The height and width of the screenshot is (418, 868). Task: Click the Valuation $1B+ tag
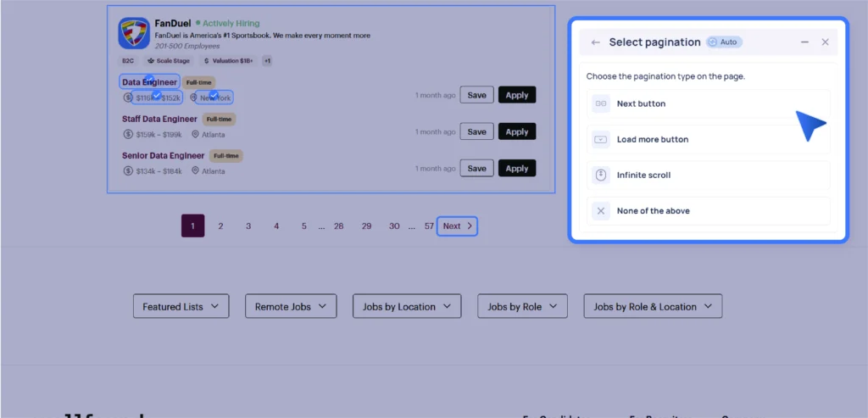coord(229,61)
